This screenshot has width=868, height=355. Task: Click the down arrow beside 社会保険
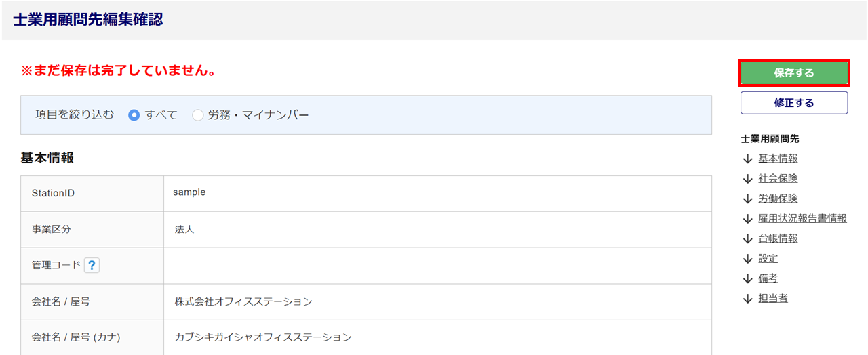click(748, 179)
